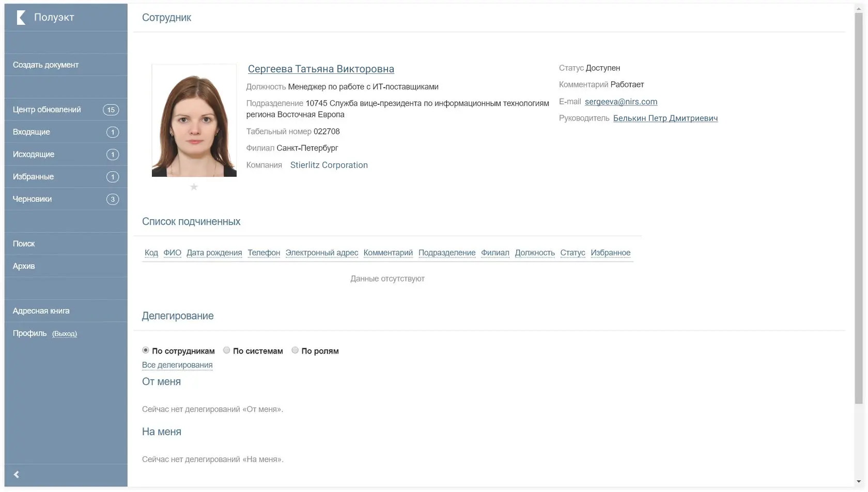Click the Выход logout link
The width and height of the screenshot is (868, 492).
(x=65, y=334)
